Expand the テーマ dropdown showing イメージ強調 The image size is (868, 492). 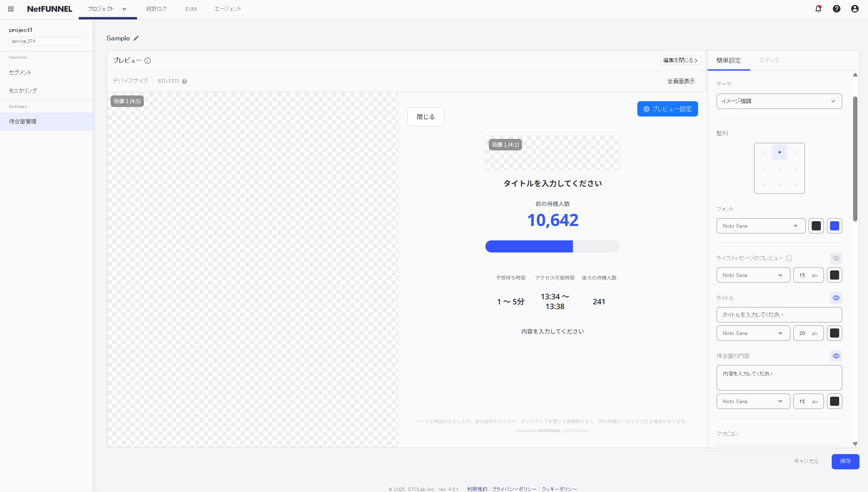pyautogui.click(x=779, y=101)
